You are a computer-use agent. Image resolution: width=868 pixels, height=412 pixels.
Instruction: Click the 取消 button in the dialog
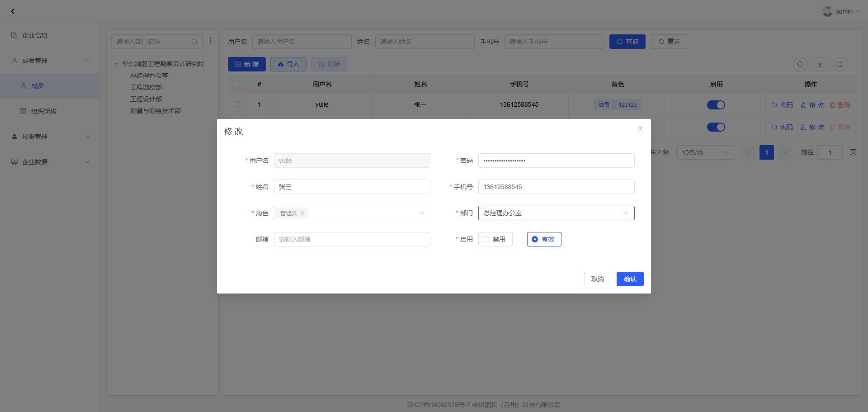[597, 279]
